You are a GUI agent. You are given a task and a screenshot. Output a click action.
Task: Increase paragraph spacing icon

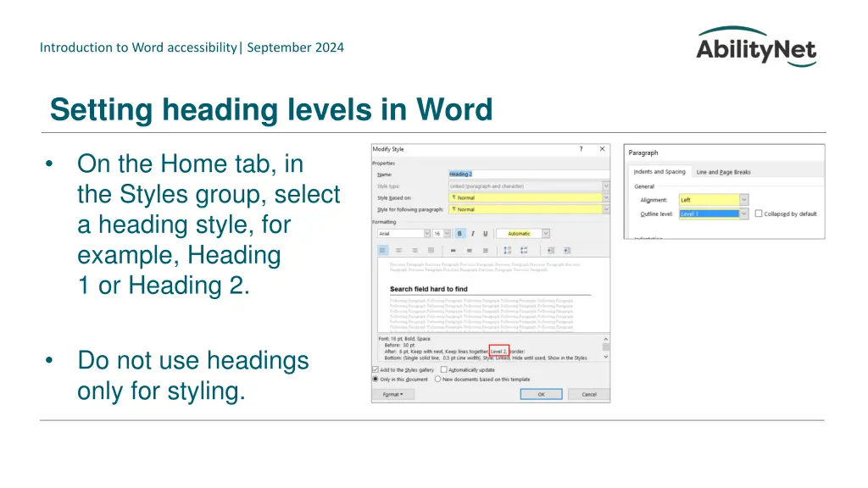(x=508, y=251)
